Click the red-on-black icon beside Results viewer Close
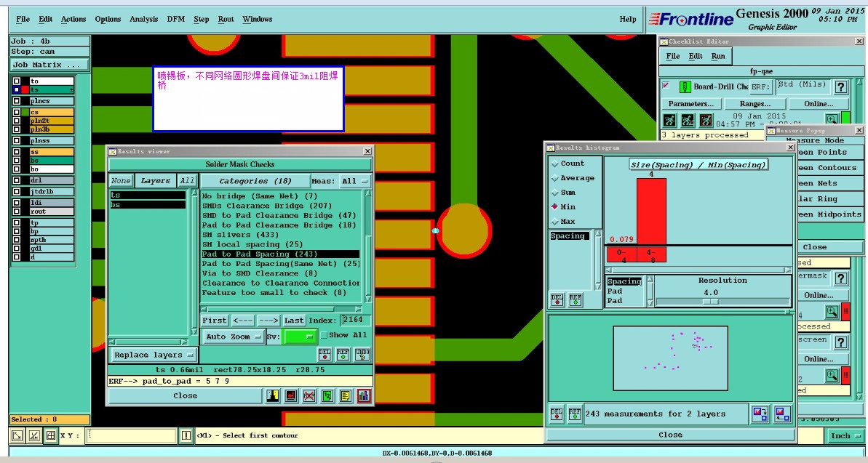The width and height of the screenshot is (868, 463). point(290,395)
